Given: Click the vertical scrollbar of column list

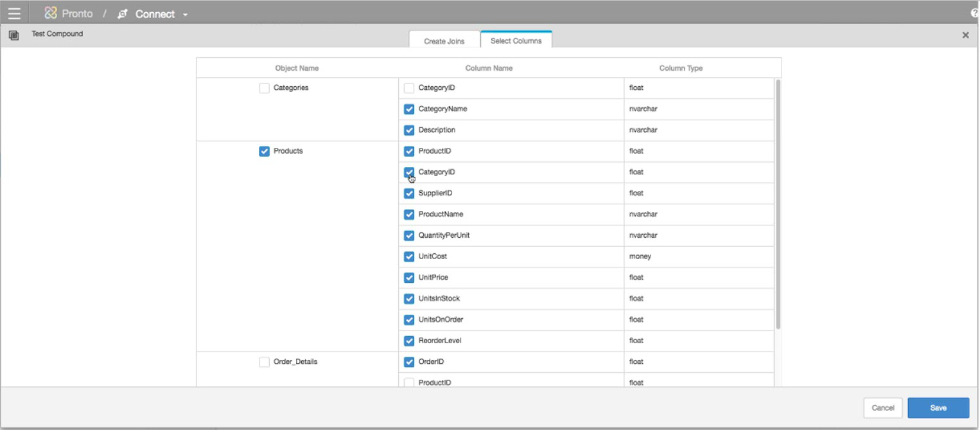Looking at the screenshot, I should pos(778,206).
